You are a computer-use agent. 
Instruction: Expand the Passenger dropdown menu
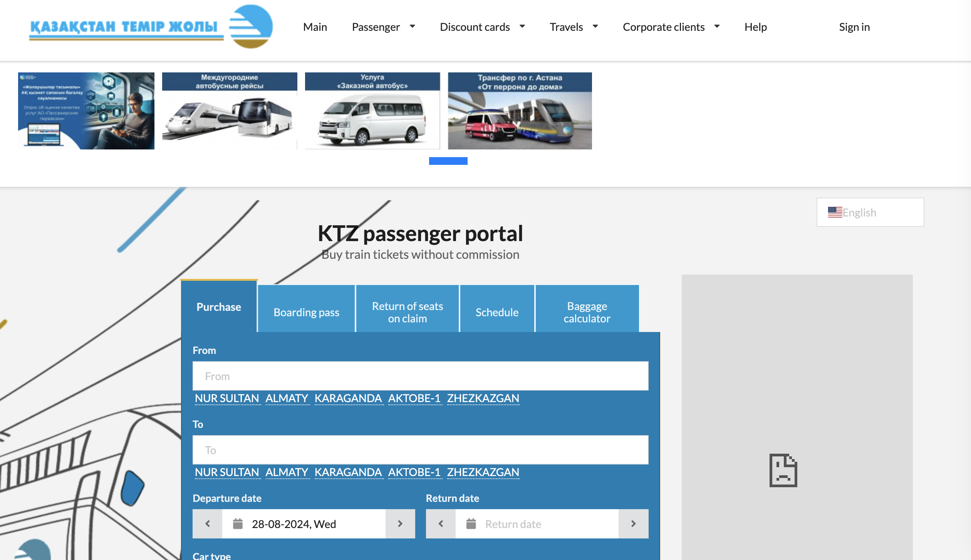pyautogui.click(x=384, y=27)
